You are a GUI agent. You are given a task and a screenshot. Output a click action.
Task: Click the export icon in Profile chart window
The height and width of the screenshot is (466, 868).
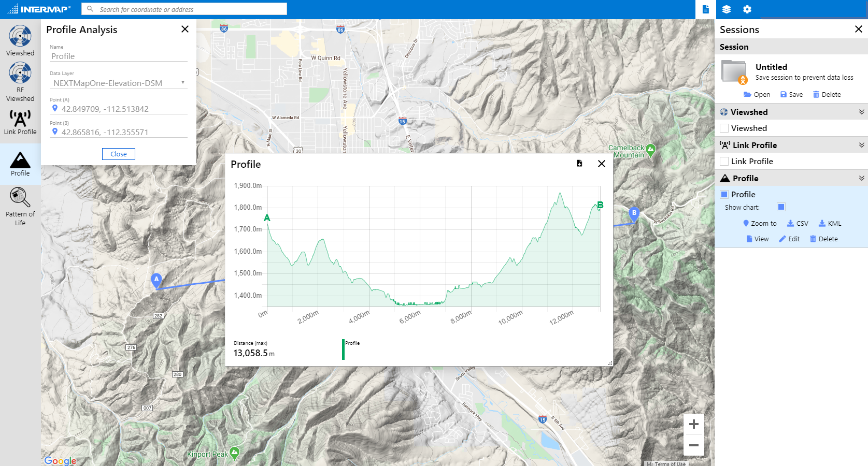(x=579, y=163)
